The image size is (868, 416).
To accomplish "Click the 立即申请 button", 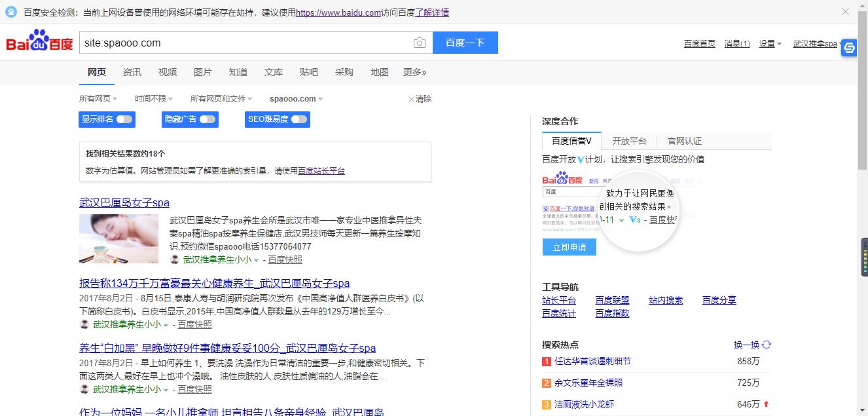I will [570, 247].
